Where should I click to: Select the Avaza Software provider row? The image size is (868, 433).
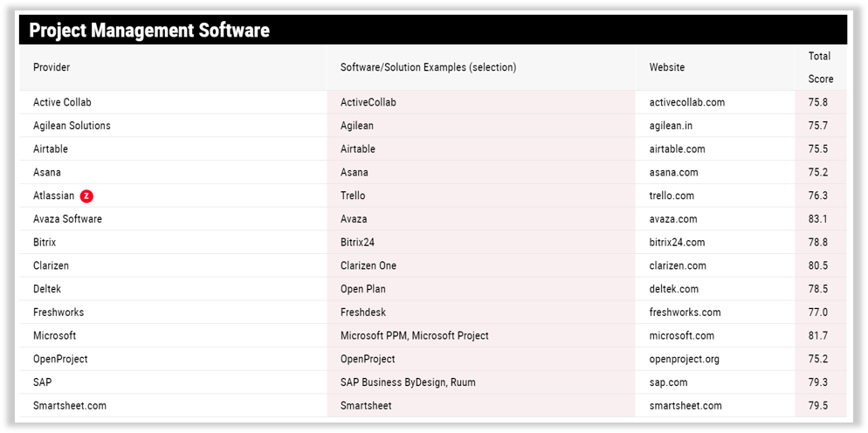pos(67,219)
